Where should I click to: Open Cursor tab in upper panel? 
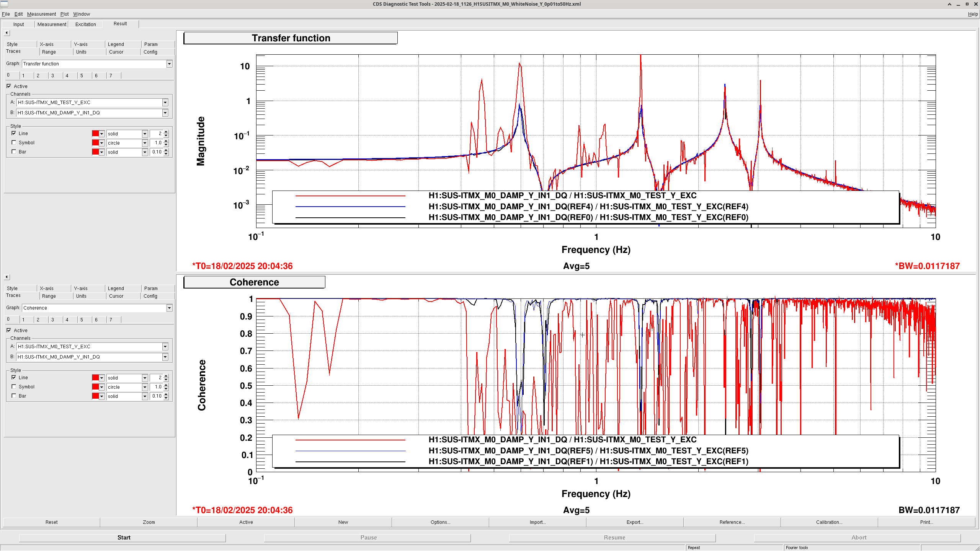pyautogui.click(x=116, y=52)
